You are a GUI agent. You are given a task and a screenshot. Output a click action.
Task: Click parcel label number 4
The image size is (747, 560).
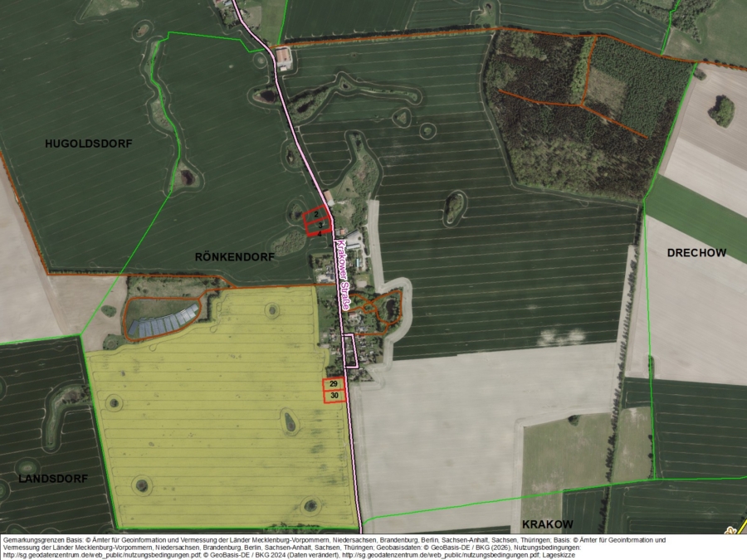(320, 234)
